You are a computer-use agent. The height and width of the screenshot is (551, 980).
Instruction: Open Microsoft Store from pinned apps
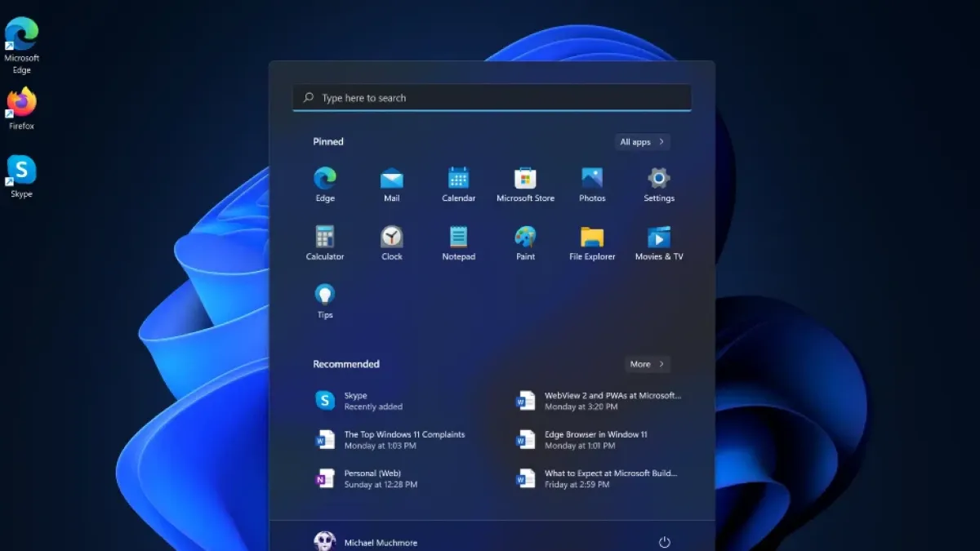(x=525, y=184)
